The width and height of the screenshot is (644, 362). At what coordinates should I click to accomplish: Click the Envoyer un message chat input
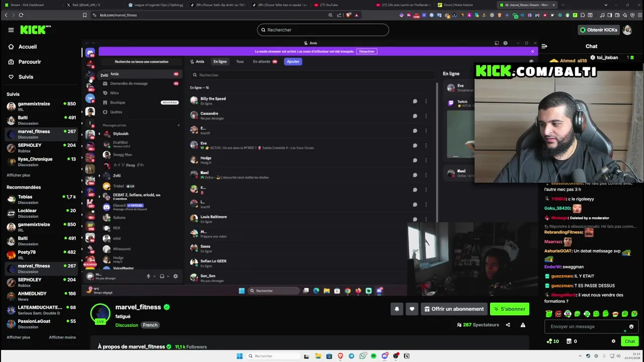pos(586,327)
